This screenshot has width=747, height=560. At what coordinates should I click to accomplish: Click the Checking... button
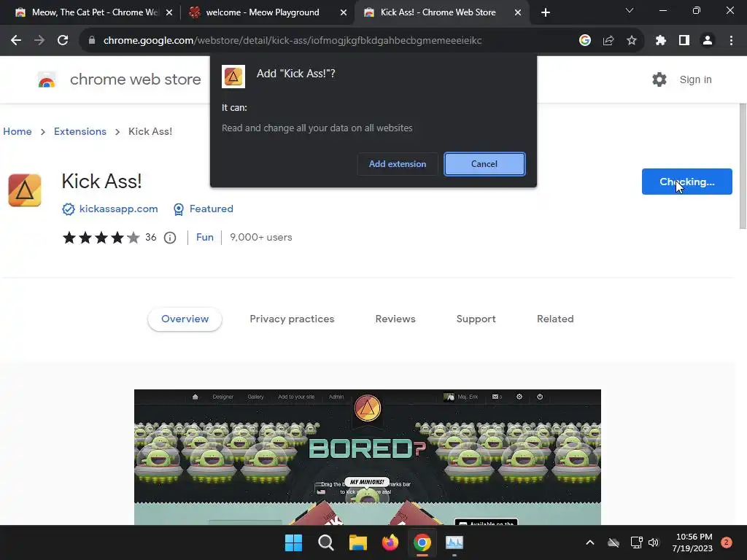pyautogui.click(x=686, y=182)
